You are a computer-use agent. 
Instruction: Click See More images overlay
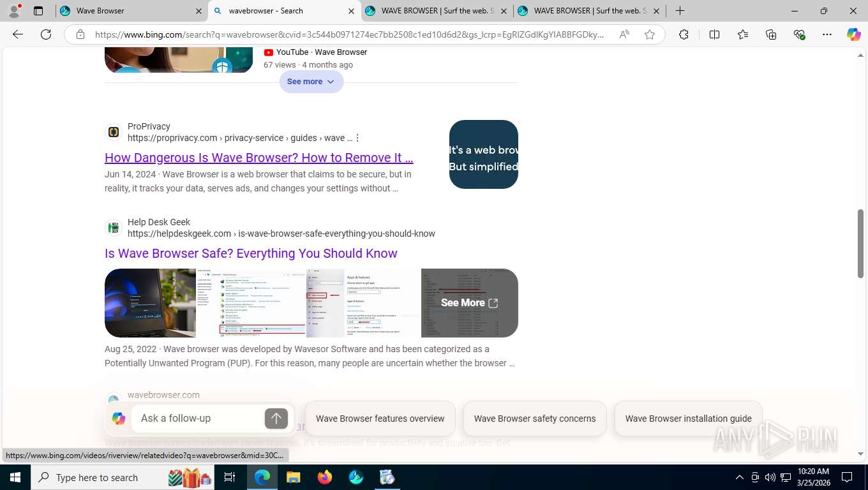[470, 303]
